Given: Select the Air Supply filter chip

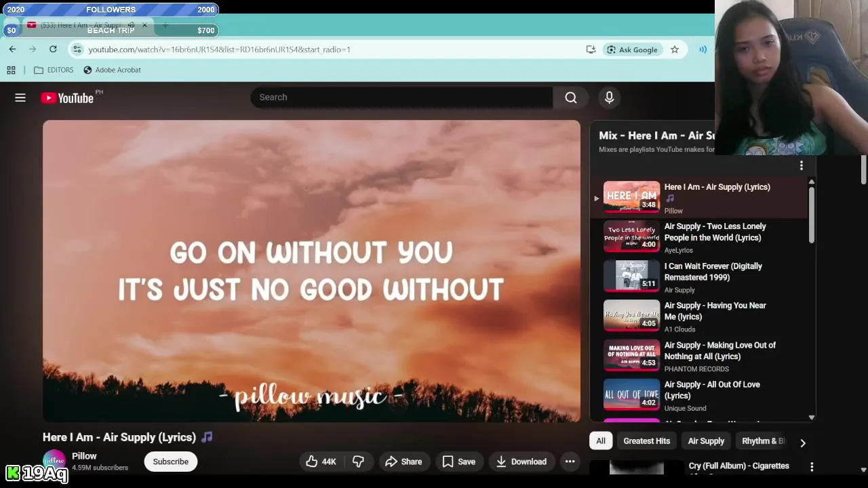Looking at the screenshot, I should pyautogui.click(x=706, y=441).
